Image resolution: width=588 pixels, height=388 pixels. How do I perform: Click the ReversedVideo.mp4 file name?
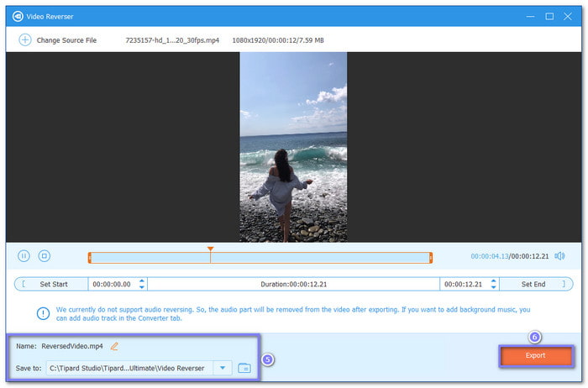[x=72, y=346]
